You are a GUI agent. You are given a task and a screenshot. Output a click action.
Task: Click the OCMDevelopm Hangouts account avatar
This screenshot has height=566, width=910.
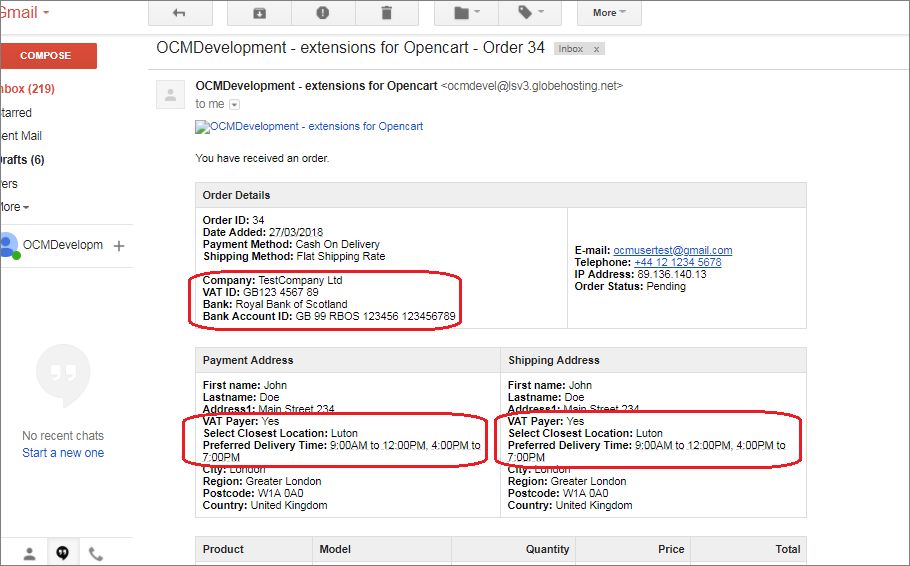tap(9, 246)
